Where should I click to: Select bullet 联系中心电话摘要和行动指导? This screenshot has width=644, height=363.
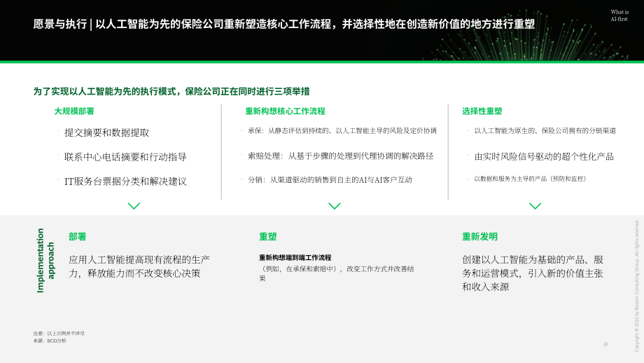125,157
